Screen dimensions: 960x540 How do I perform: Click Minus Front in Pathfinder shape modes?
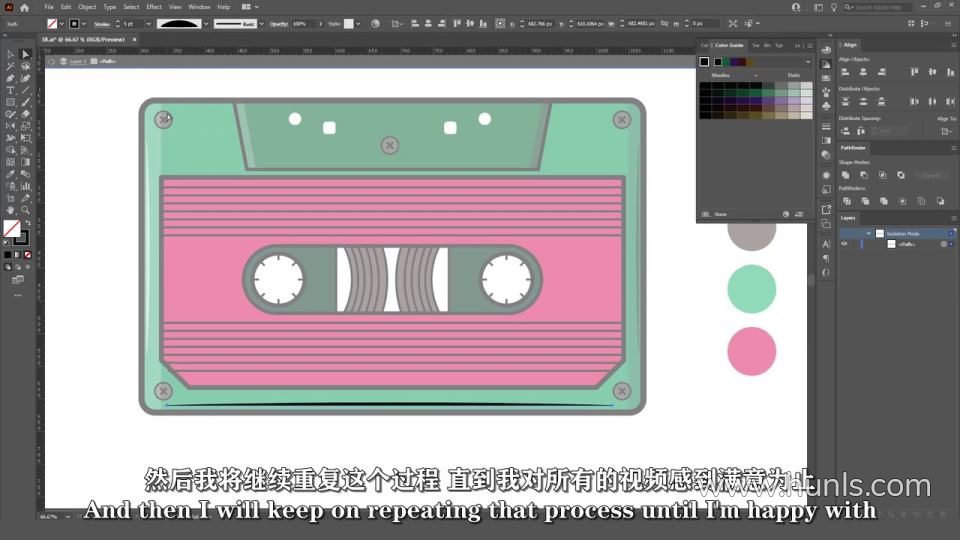point(864,175)
